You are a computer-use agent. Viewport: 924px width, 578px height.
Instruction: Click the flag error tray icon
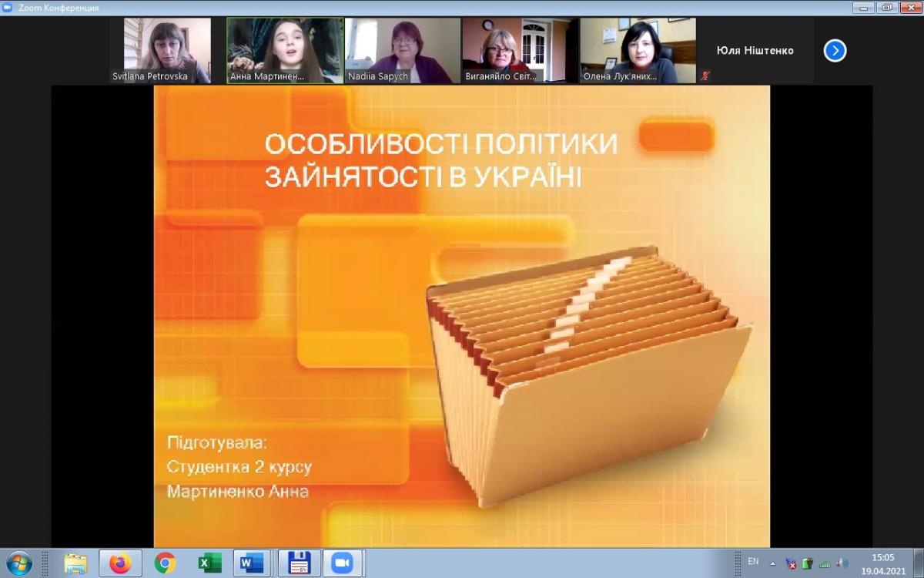click(x=791, y=563)
